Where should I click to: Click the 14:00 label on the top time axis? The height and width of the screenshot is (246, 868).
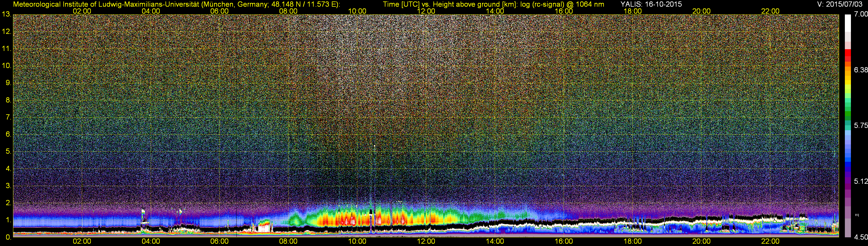(x=495, y=11)
